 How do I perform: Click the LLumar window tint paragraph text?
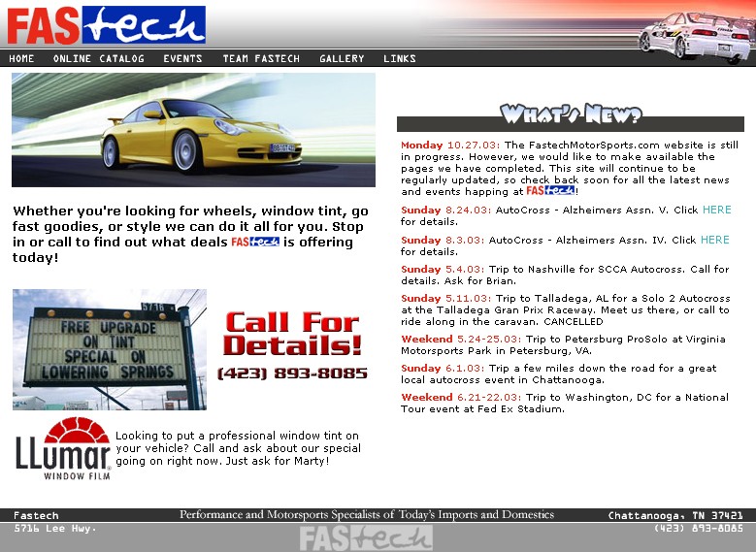(x=238, y=448)
